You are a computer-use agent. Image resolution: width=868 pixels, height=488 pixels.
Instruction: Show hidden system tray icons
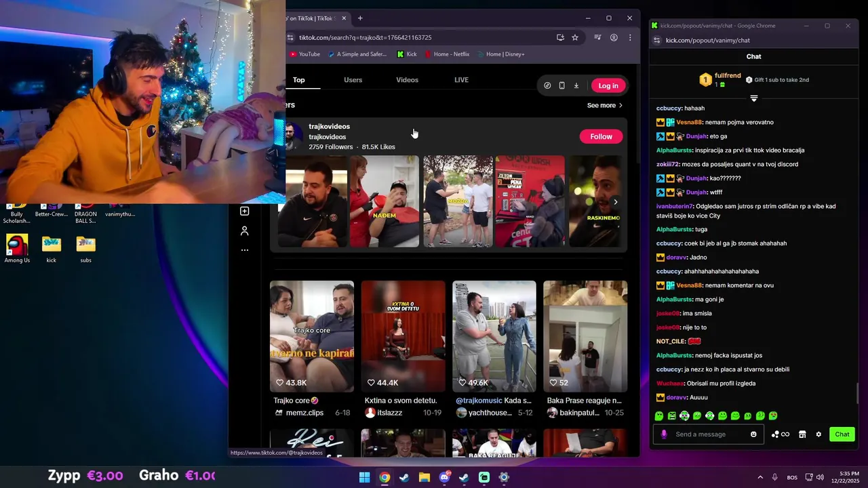(760, 477)
